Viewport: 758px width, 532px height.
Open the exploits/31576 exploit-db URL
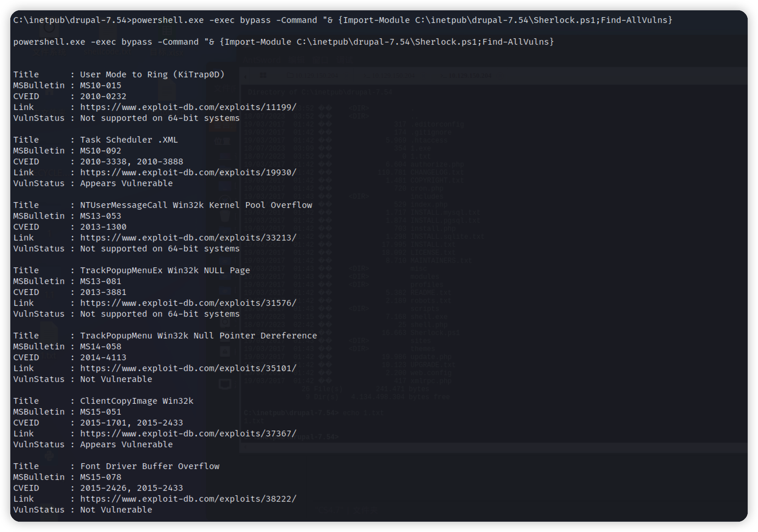(188, 303)
